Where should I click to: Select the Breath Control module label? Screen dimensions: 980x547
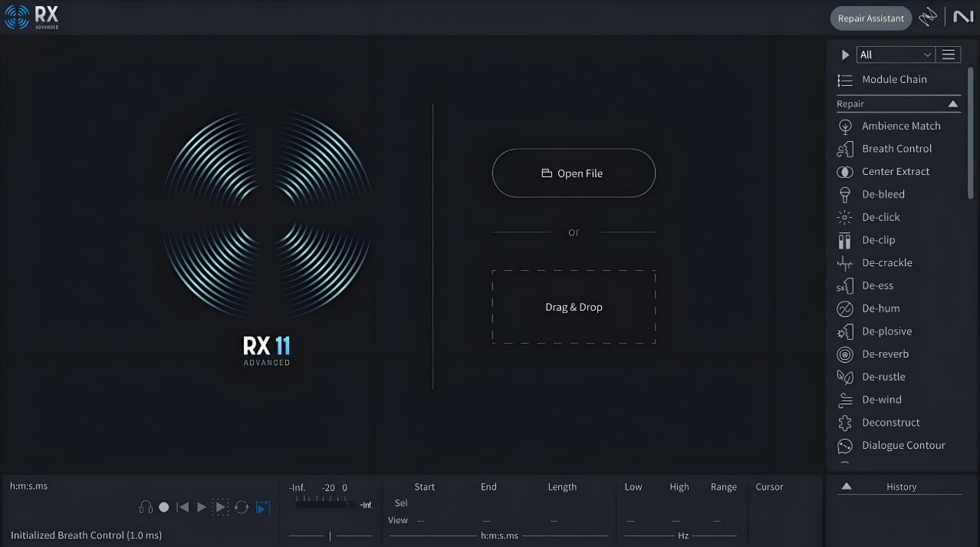[x=896, y=149]
